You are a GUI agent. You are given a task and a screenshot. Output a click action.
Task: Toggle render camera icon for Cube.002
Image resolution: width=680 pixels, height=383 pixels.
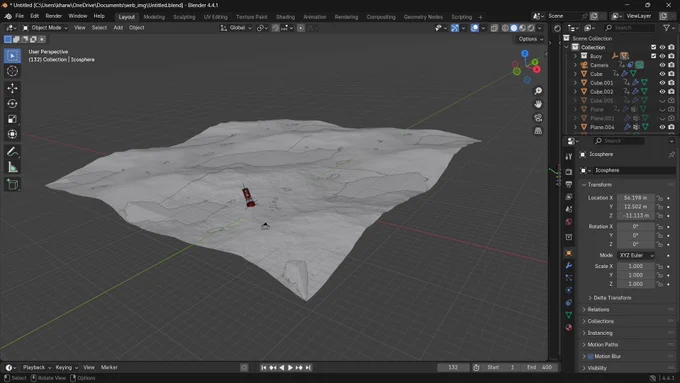click(x=671, y=92)
